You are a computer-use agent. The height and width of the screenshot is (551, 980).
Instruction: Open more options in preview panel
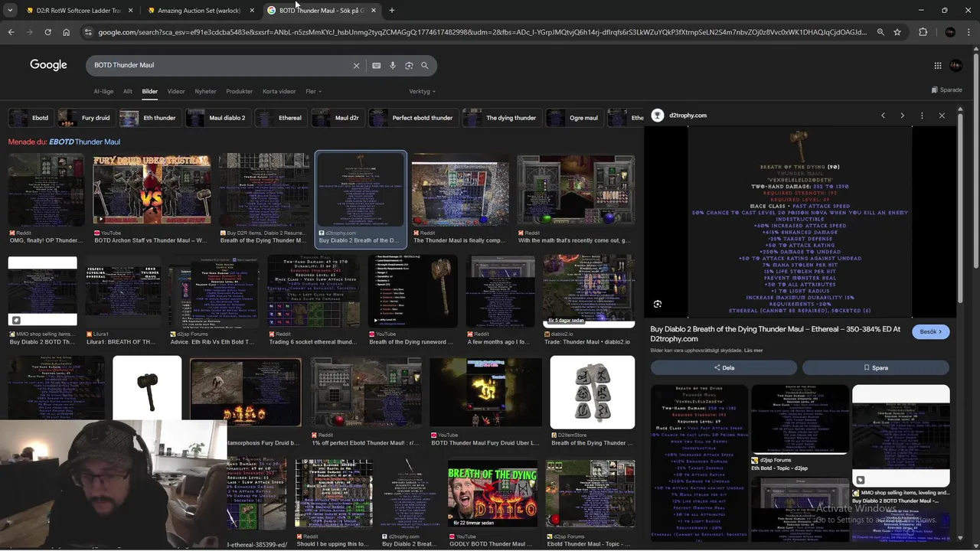pos(922,116)
